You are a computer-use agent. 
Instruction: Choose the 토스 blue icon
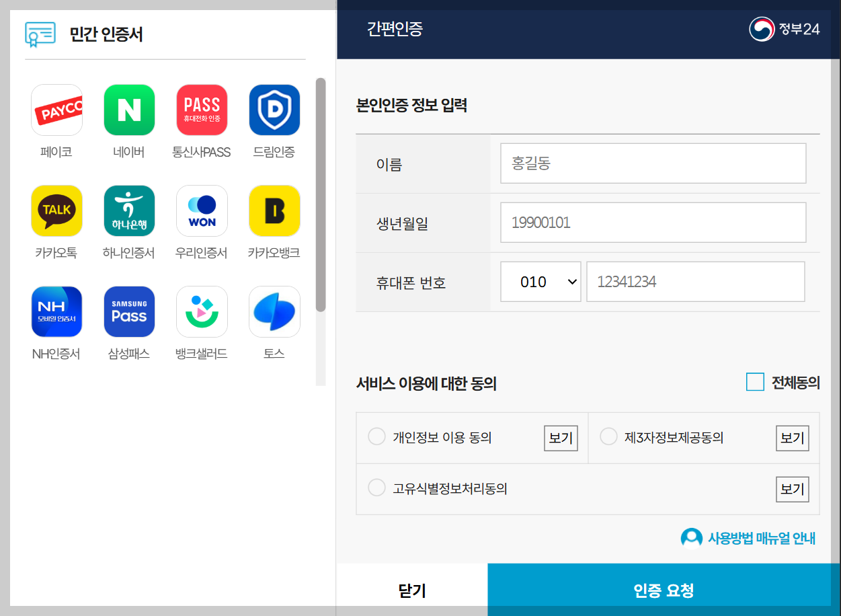point(274,311)
